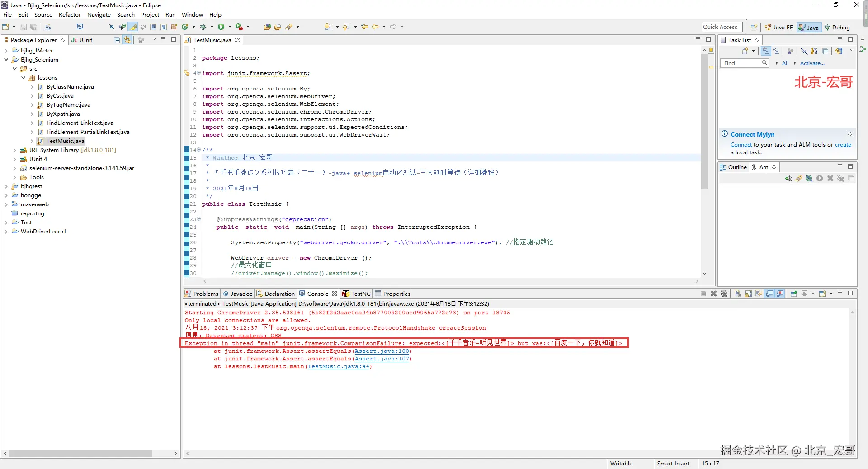Toggle Mark Occurrences highlighter in toolbar
The image size is (868, 469).
click(133, 27)
